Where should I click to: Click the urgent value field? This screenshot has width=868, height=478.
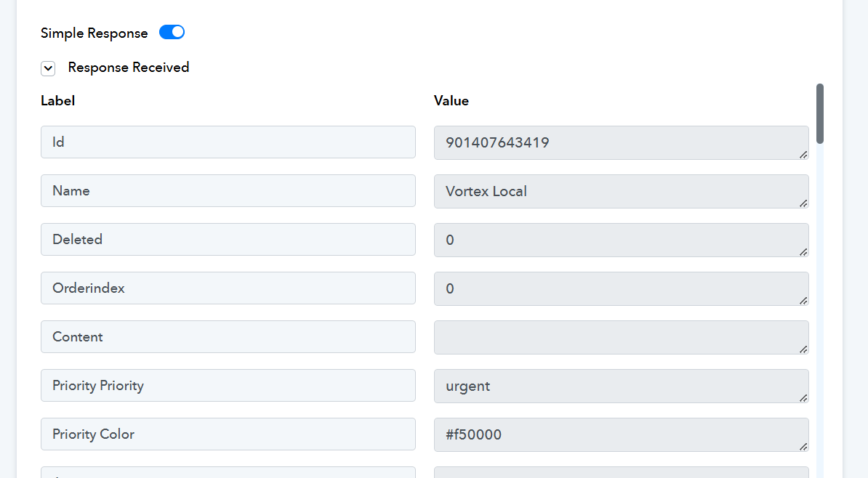point(620,386)
